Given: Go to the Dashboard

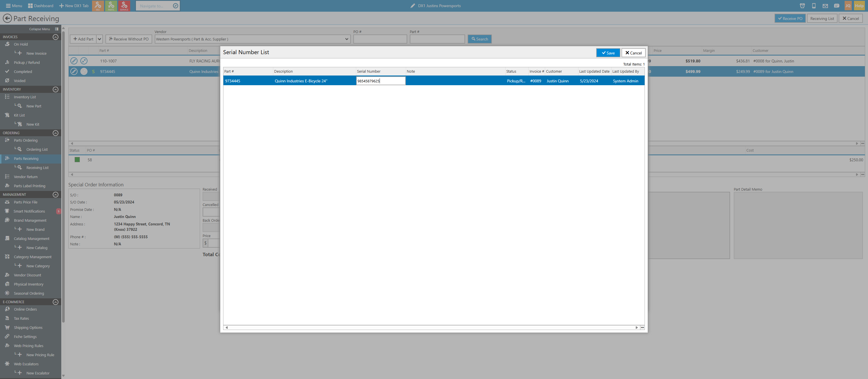Looking at the screenshot, I should [40, 6].
